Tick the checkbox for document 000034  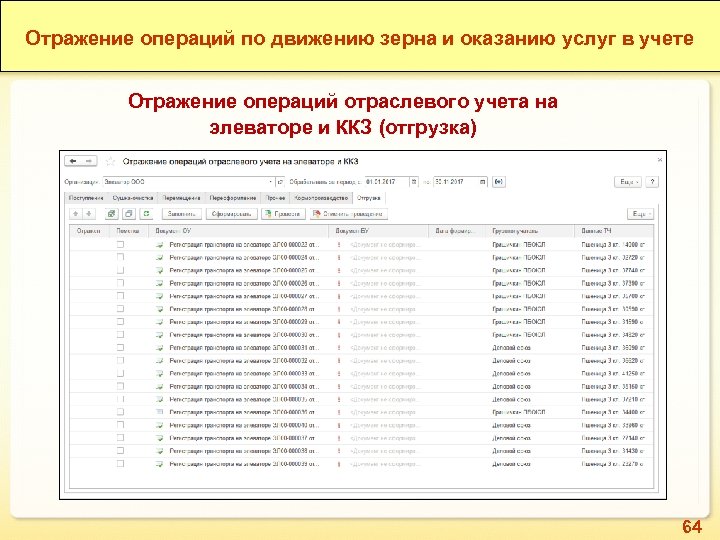pos(120,386)
